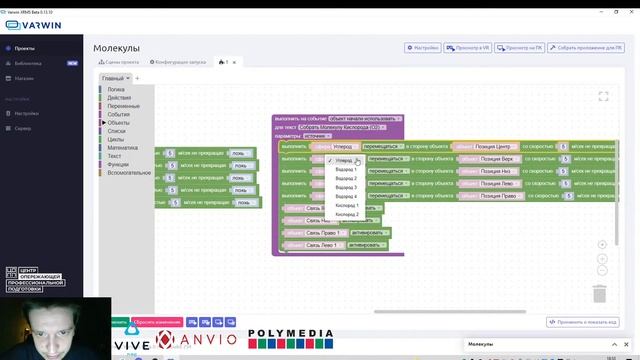The image size is (640, 360).
Task: Open Магазин in the sidebar
Action: pos(24,78)
